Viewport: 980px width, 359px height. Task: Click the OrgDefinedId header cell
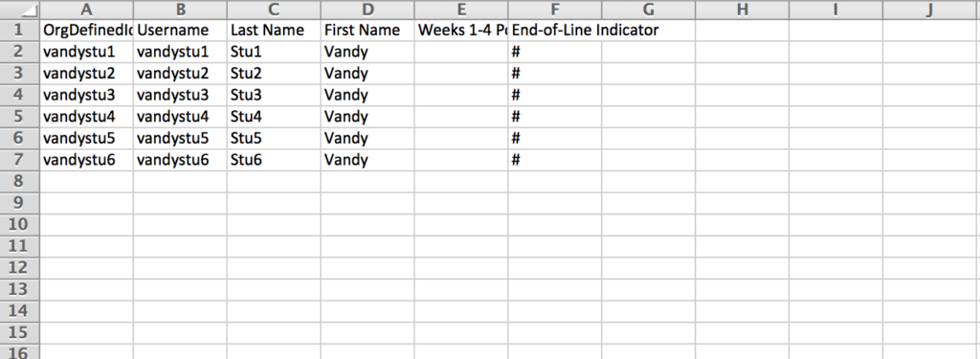[x=87, y=30]
